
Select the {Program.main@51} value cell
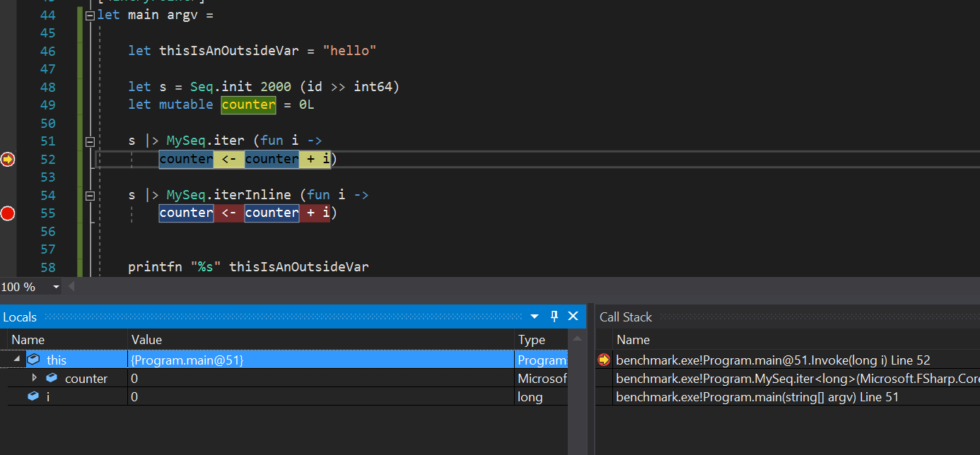321,360
